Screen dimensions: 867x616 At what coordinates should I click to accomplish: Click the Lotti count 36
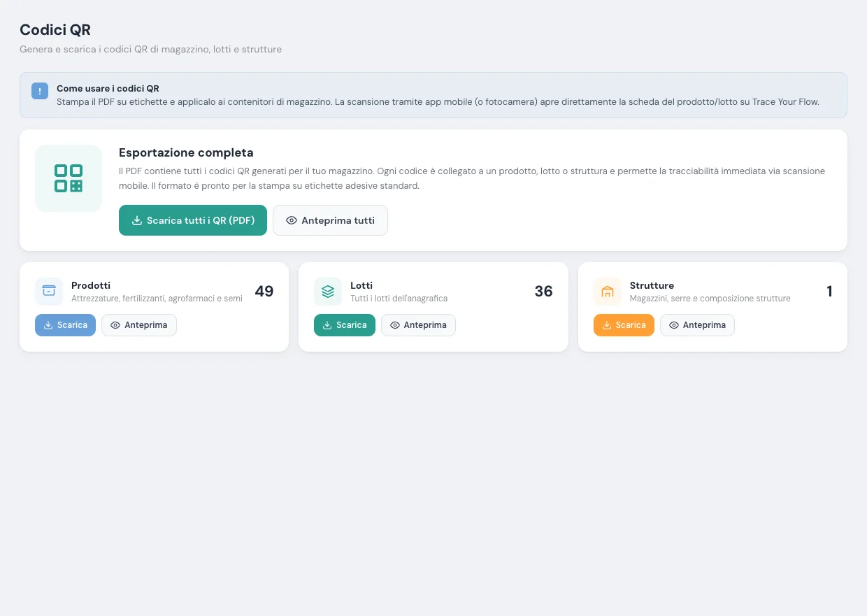click(x=543, y=292)
